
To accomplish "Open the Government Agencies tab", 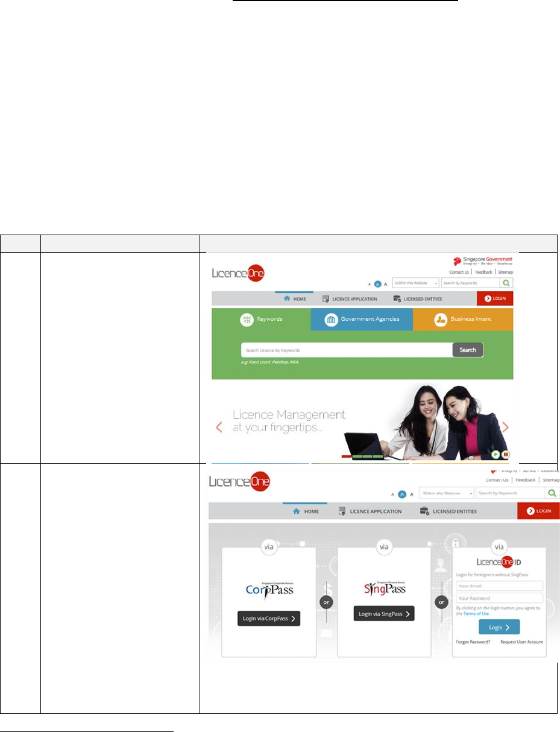I will tap(362, 320).
